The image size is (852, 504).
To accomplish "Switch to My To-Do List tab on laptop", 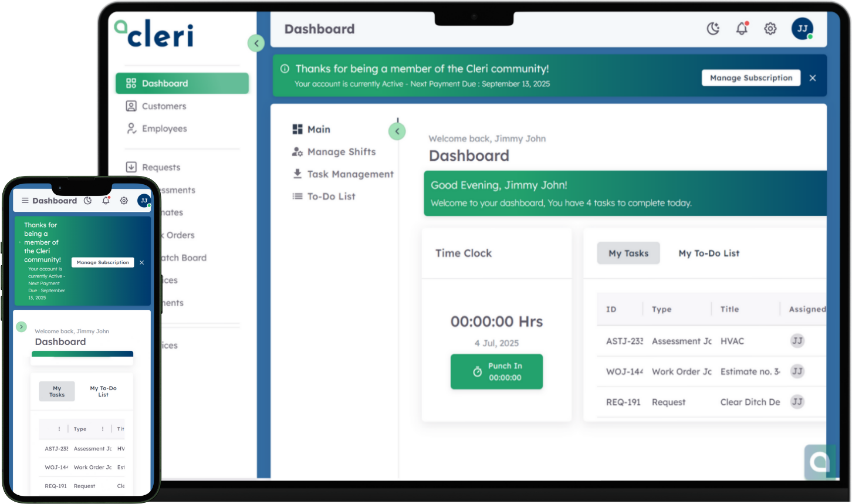I will click(709, 253).
